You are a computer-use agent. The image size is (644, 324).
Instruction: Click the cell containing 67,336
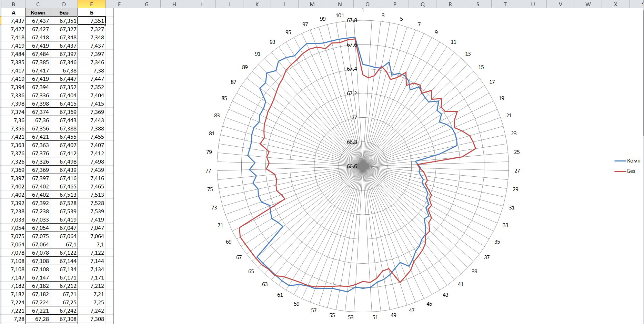tap(38, 95)
